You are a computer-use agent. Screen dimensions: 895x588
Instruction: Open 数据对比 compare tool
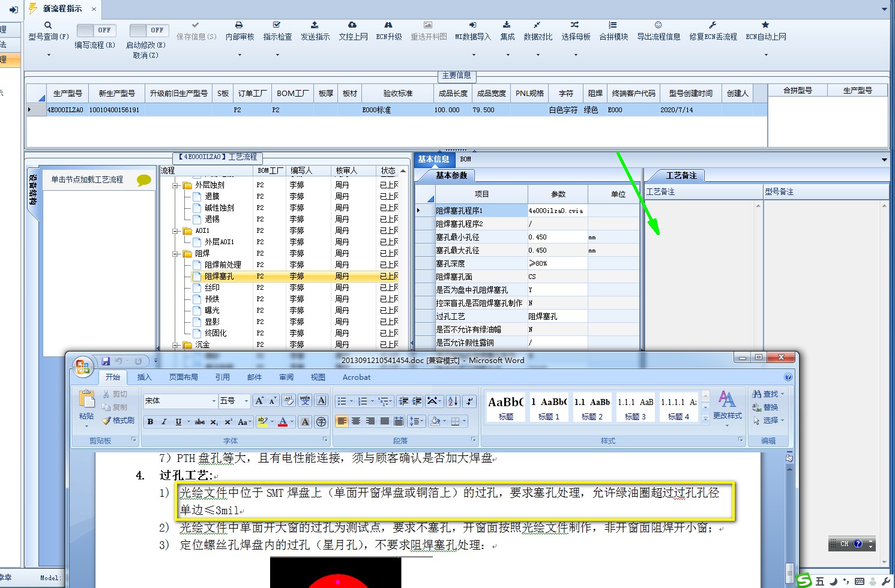537,25
